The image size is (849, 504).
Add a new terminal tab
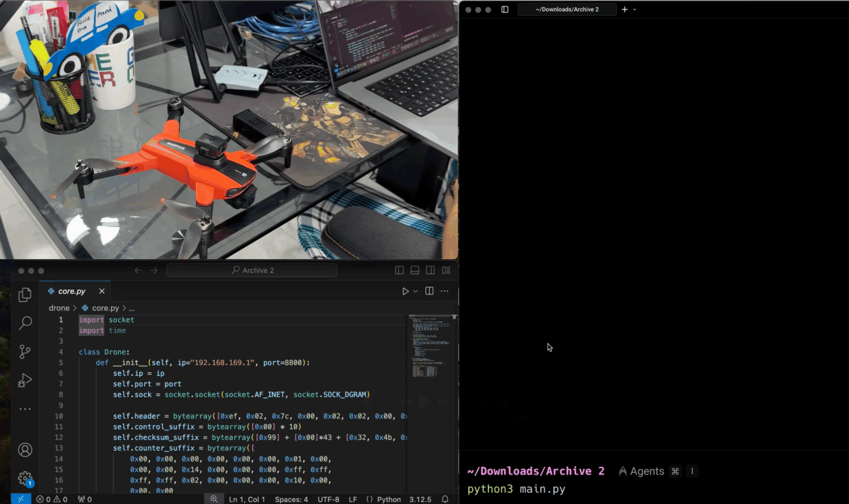(x=624, y=10)
